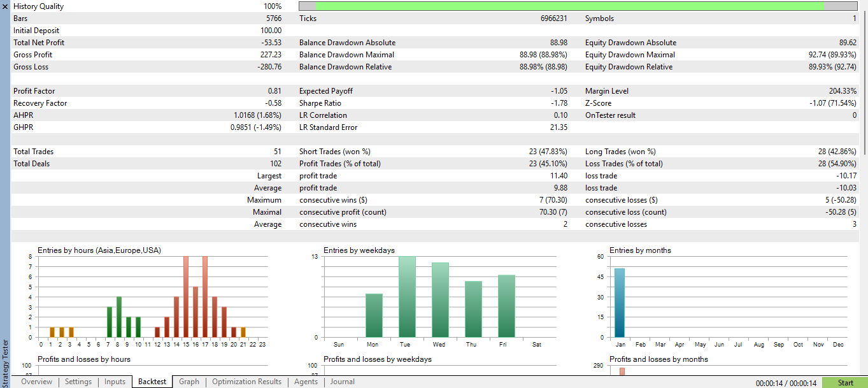Open the Graph tab
This screenshot has height=388, width=868.
[x=189, y=382]
